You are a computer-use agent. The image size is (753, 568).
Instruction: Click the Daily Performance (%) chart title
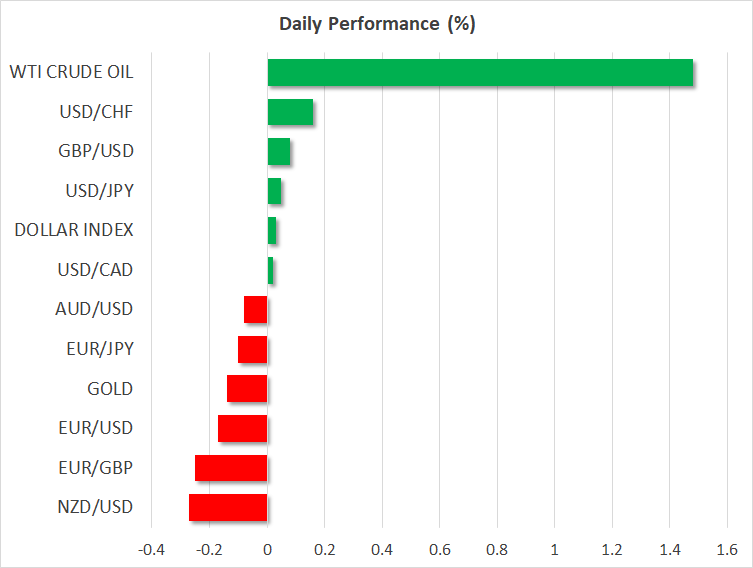point(376,25)
